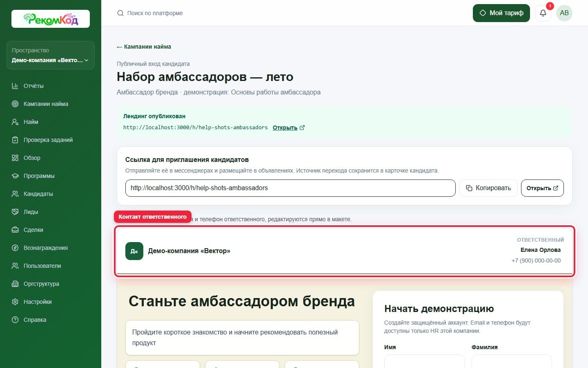588x368 pixels.
Task: Click the Сделки briefcase icon
Action: pos(15,230)
